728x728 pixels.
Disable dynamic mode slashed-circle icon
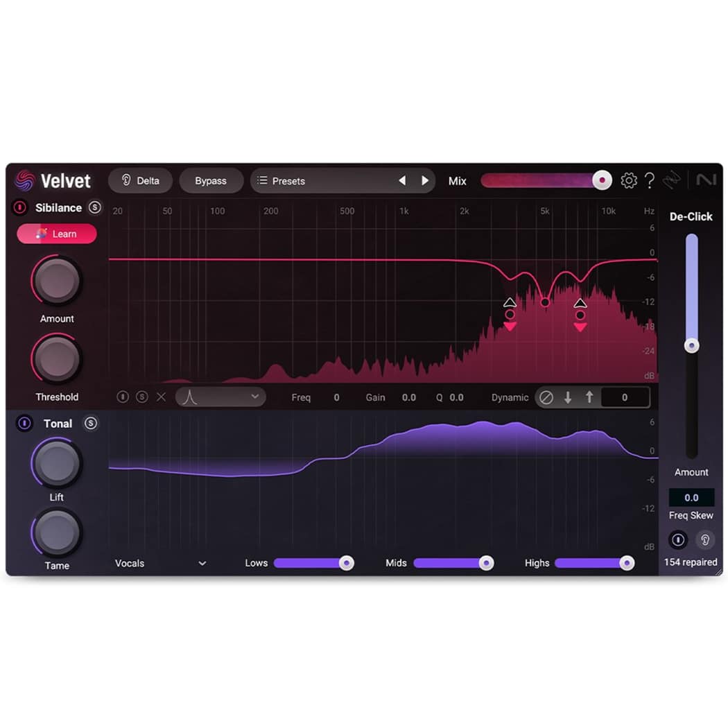coord(546,397)
